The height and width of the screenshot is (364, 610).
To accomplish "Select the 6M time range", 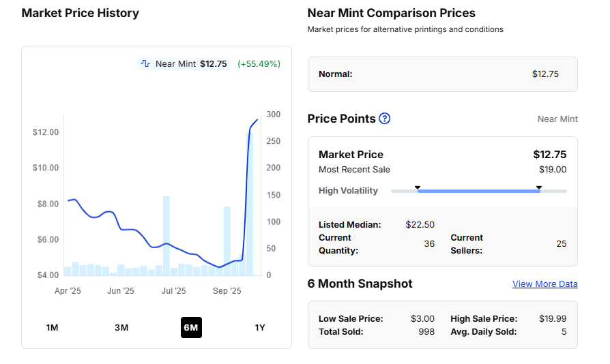I will (x=191, y=328).
